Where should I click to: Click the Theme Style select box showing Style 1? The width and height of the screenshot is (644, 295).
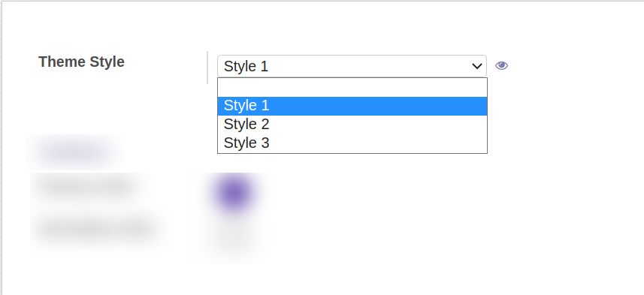pyautogui.click(x=352, y=66)
